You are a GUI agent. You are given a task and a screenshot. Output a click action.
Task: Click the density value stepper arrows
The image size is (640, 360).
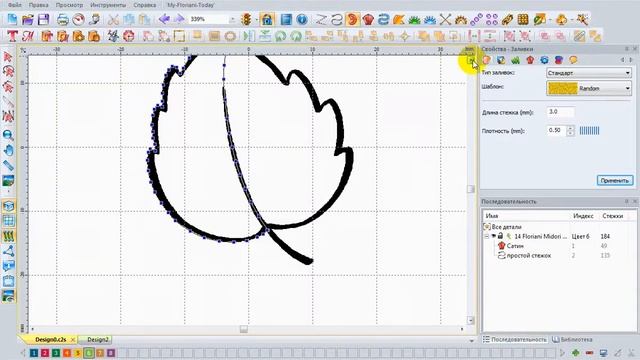570,131
